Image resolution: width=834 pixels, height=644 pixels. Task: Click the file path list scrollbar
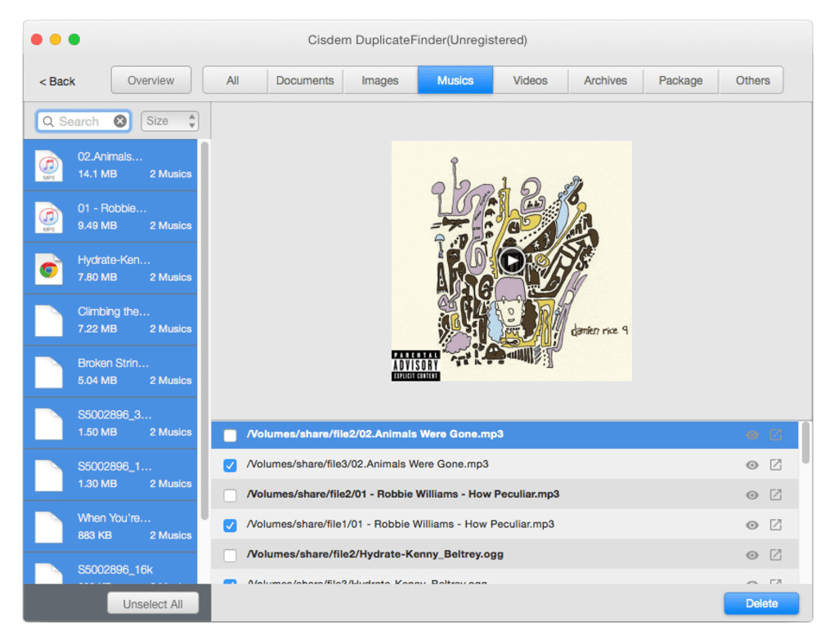tap(806, 443)
